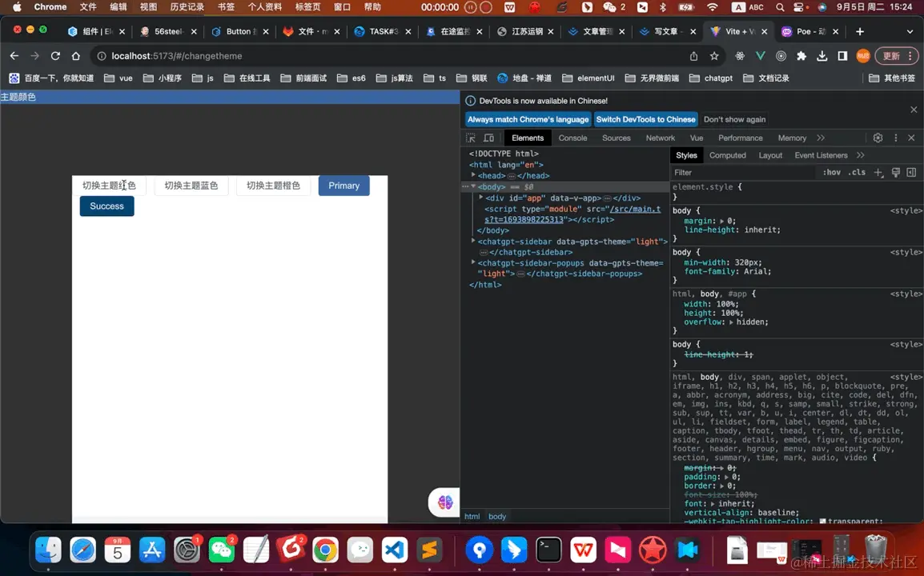Click the blue Primary button
The height and width of the screenshot is (576, 924).
click(x=344, y=186)
